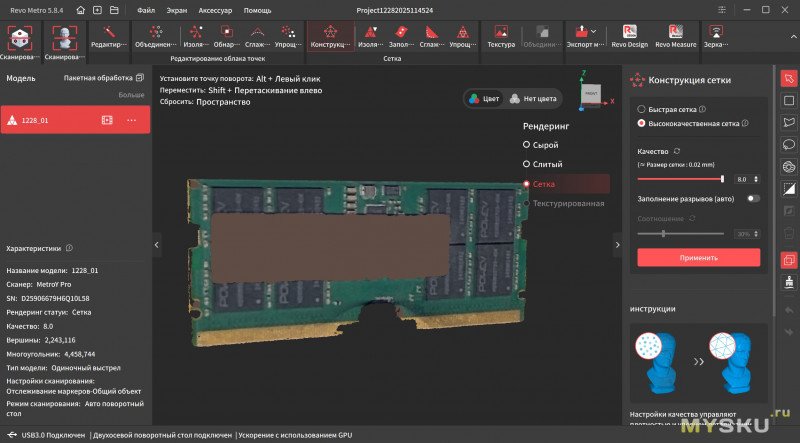The height and width of the screenshot is (443, 800).
Task: Collapse the left panel with arrow handle
Action: coord(157,244)
